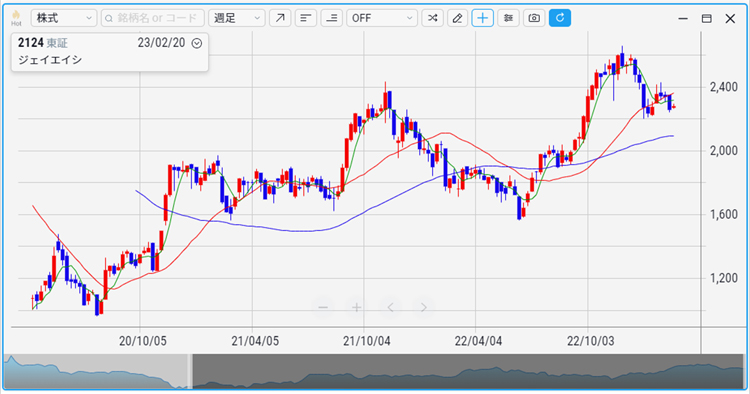The width and height of the screenshot is (750, 394).
Task: Focus the 銘柄名 or コード search field
Action: 153,18
